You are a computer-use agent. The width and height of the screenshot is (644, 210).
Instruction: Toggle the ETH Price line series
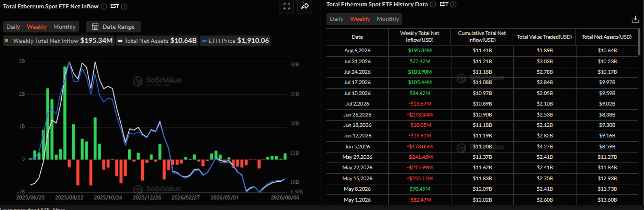[x=235, y=41]
